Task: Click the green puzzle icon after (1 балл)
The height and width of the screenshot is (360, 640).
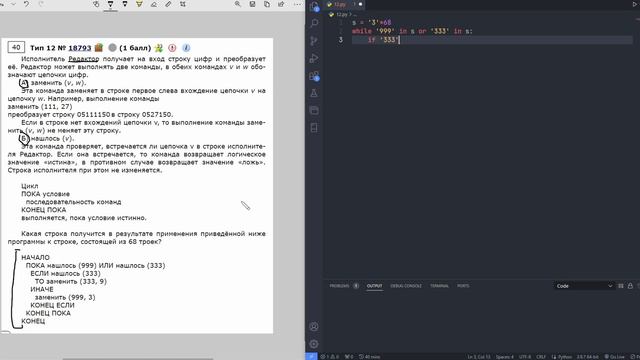Action: coord(159,48)
